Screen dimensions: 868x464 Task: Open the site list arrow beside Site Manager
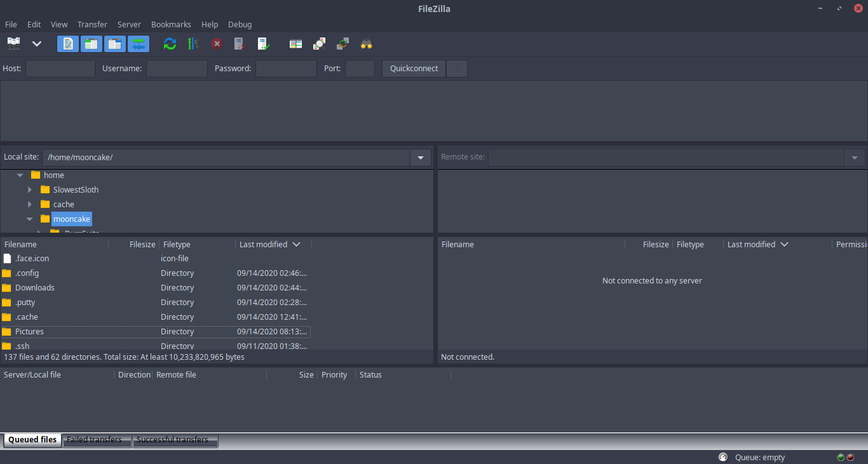click(x=37, y=44)
